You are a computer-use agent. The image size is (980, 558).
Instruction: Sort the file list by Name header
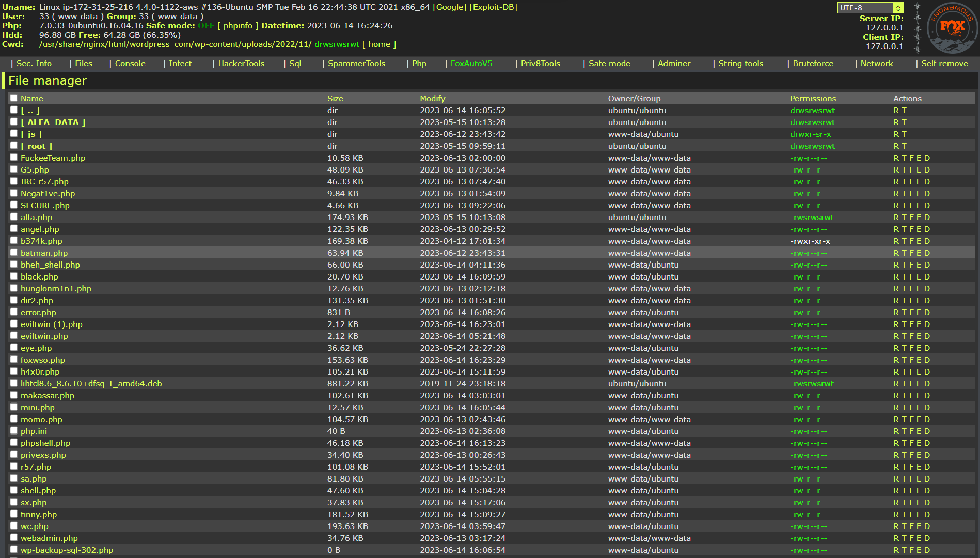click(x=32, y=98)
